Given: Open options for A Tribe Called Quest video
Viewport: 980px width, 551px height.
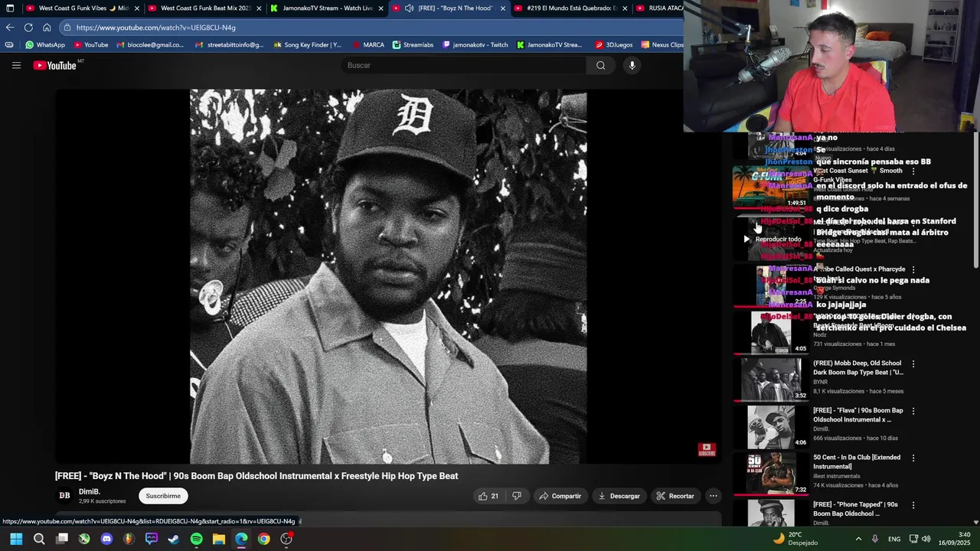Looking at the screenshot, I should (913, 269).
